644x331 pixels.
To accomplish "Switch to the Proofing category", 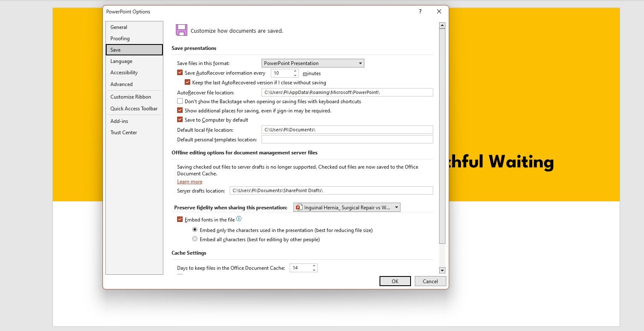I will pos(134,39).
